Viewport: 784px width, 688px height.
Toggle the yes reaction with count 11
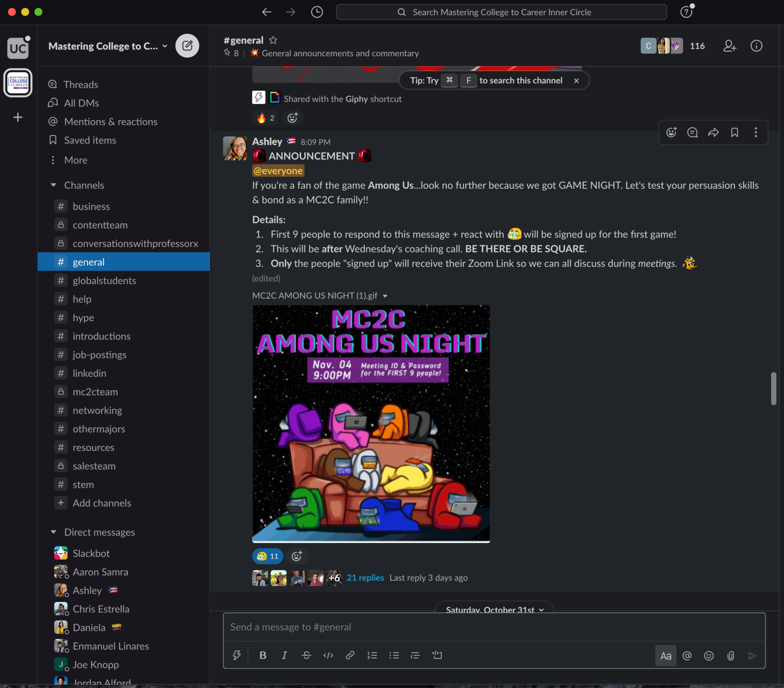pyautogui.click(x=267, y=556)
